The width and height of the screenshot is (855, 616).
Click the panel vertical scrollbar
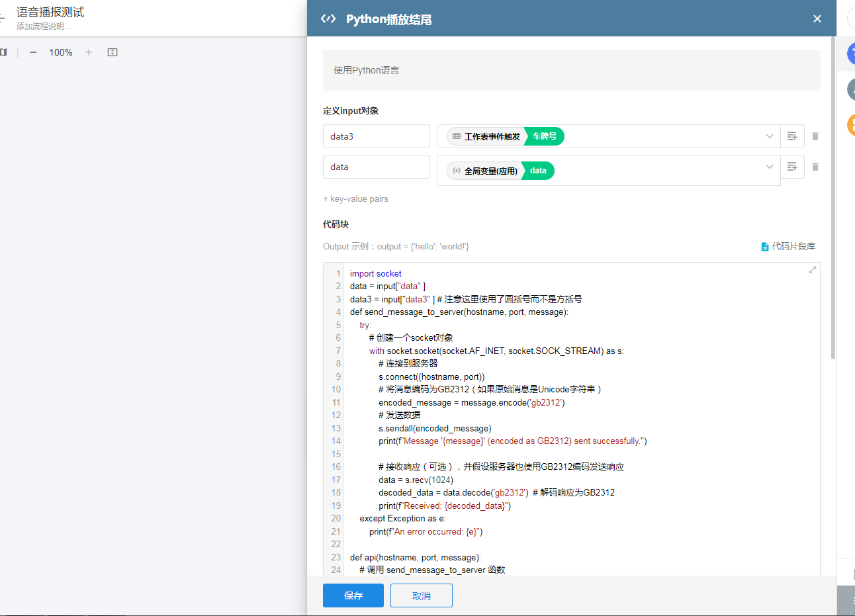(x=832, y=198)
